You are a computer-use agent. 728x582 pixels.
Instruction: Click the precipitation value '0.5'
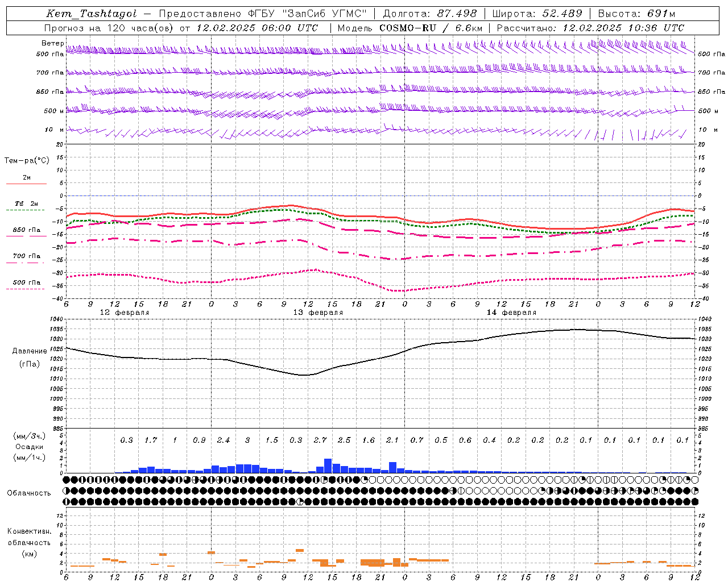[441, 440]
